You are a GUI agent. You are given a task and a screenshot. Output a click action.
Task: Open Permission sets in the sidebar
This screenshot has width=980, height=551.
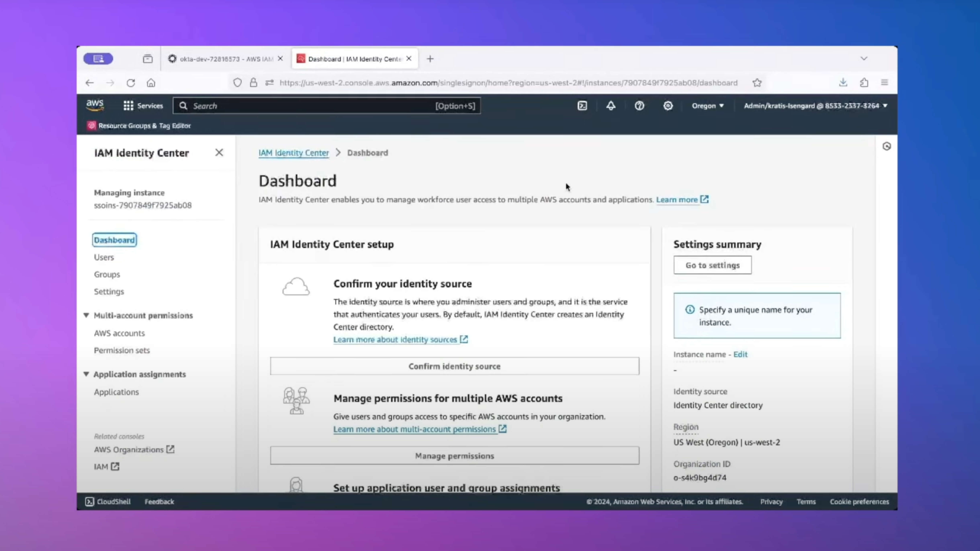pyautogui.click(x=122, y=350)
